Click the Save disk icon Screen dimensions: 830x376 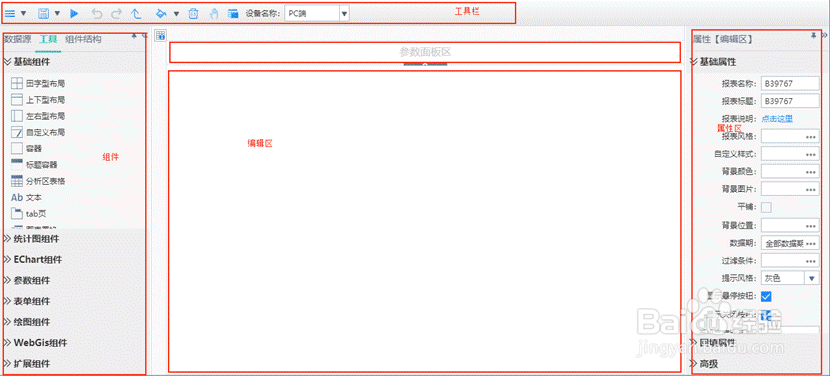point(44,13)
